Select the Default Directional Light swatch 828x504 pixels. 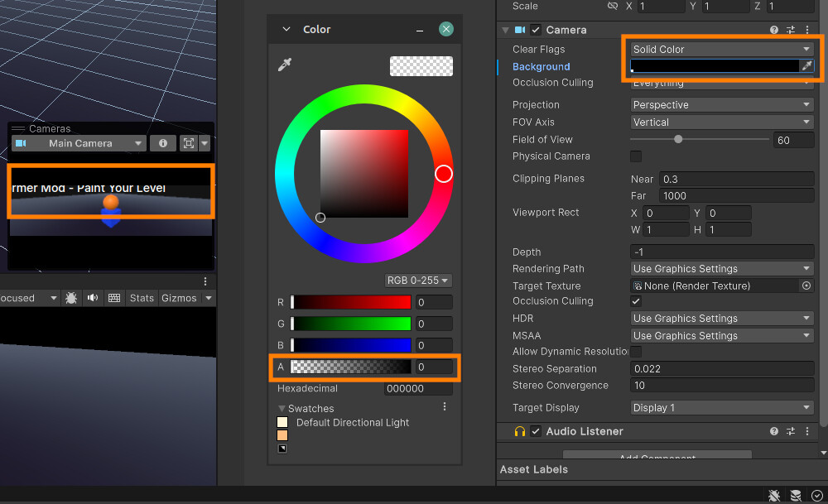[x=282, y=422]
